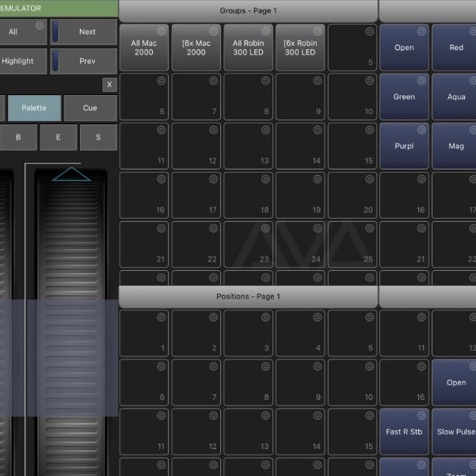The height and width of the screenshot is (476, 476).
Task: Click the circle icon in Positions cell 2
Action: (x=213, y=317)
